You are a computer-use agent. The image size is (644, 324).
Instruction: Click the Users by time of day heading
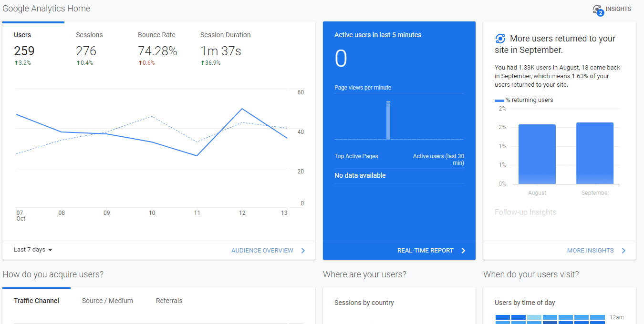[x=525, y=303]
